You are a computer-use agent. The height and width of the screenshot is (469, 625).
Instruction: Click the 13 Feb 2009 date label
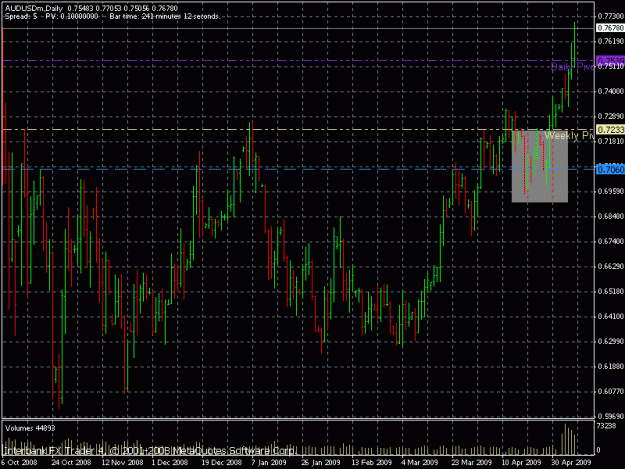tap(371, 463)
